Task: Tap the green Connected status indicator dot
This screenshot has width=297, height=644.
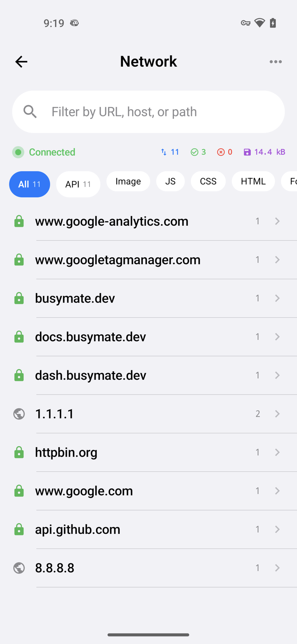Action: pyautogui.click(x=18, y=152)
